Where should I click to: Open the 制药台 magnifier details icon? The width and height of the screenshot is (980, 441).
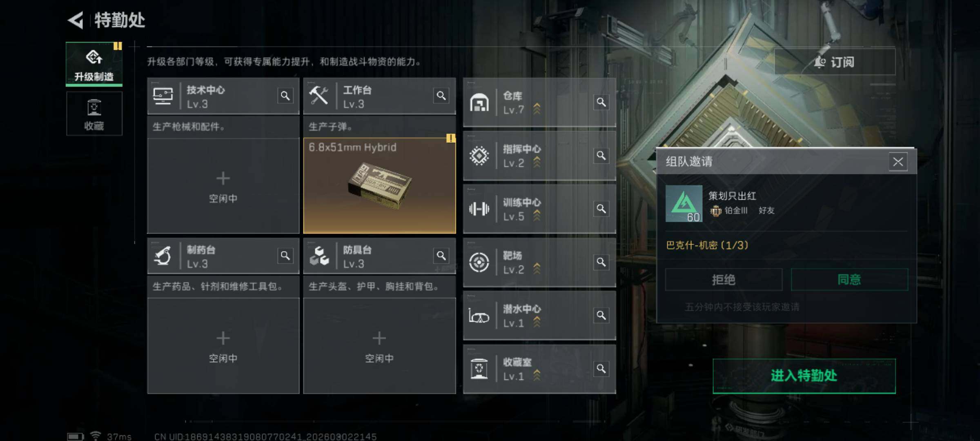coord(285,256)
